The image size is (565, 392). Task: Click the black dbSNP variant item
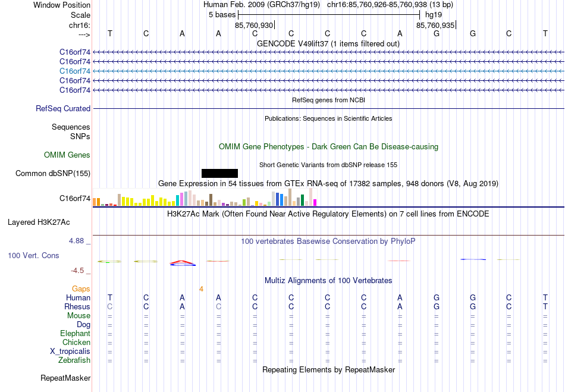point(219,173)
